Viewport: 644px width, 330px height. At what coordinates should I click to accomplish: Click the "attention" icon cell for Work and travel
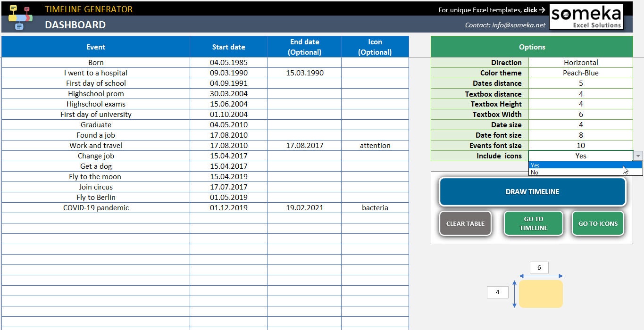(375, 145)
